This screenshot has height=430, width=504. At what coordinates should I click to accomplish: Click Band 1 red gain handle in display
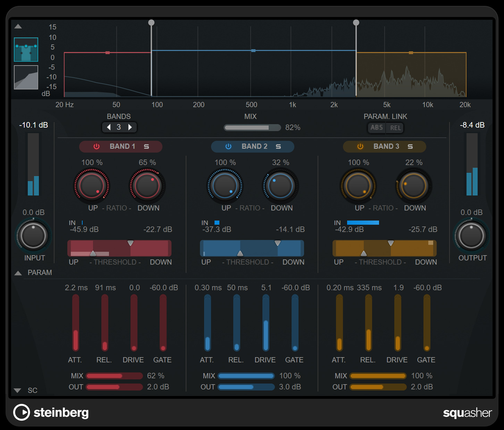click(x=108, y=53)
